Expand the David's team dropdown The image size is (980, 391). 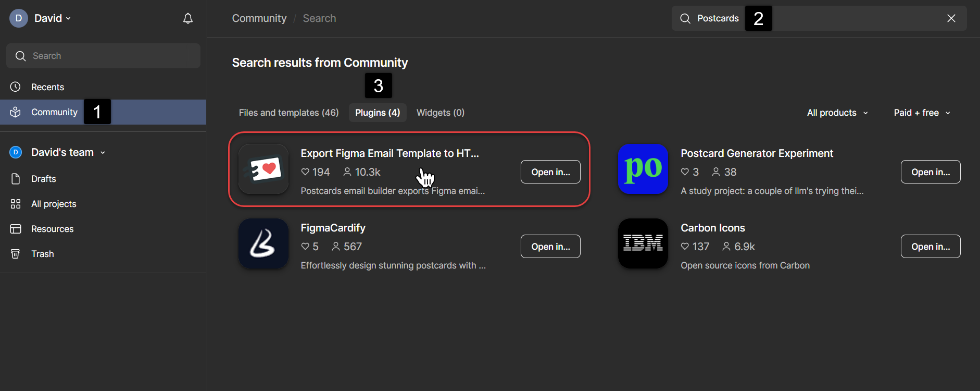coord(103,153)
